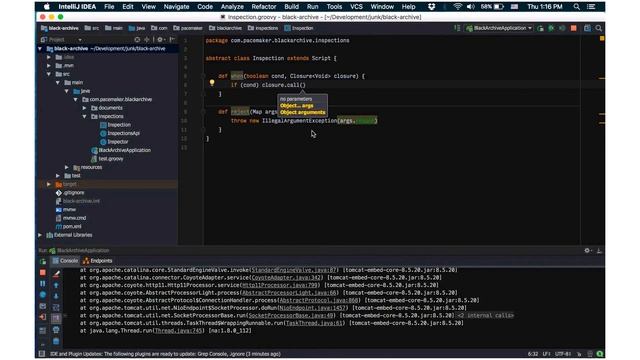Open the Analyze menu
The width and height of the screenshot is (640, 360).
tap(232, 7)
